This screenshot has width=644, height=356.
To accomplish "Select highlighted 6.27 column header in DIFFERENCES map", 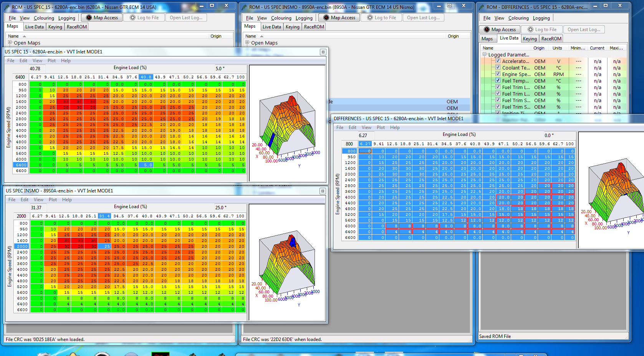I will pyautogui.click(x=365, y=144).
